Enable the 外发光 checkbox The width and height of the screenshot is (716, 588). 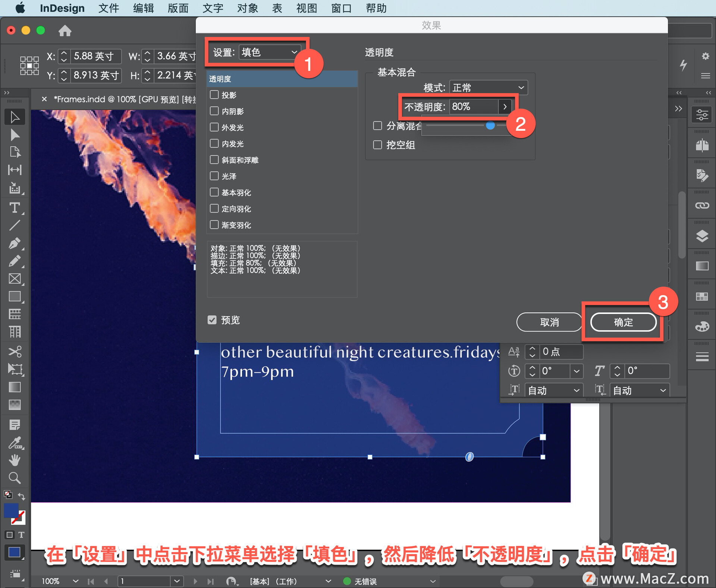coord(214,127)
